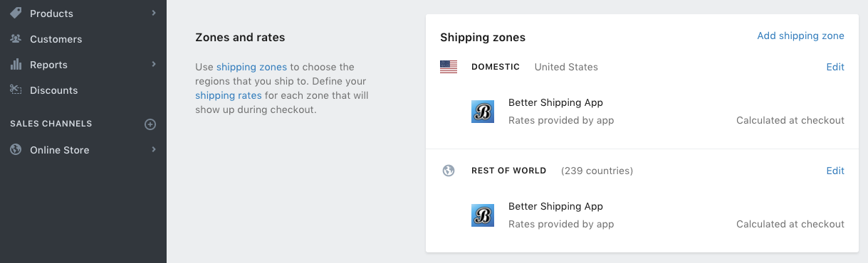Click Add shipping zone link
Image resolution: width=868 pixels, height=263 pixels.
(x=800, y=36)
